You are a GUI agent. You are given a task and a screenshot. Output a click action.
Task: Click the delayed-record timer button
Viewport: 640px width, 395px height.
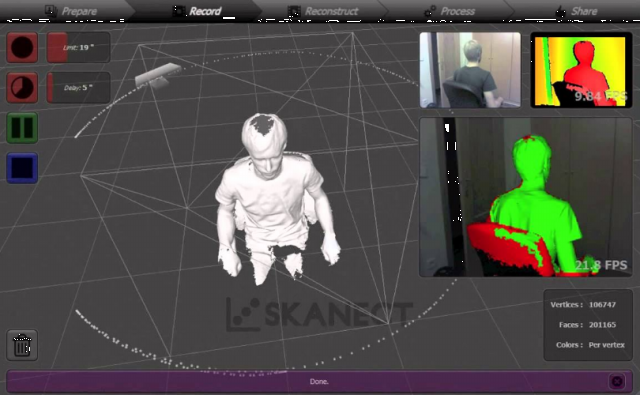tap(22, 87)
